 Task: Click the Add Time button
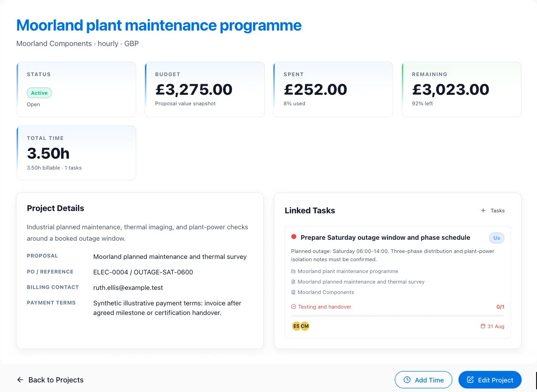coord(423,380)
